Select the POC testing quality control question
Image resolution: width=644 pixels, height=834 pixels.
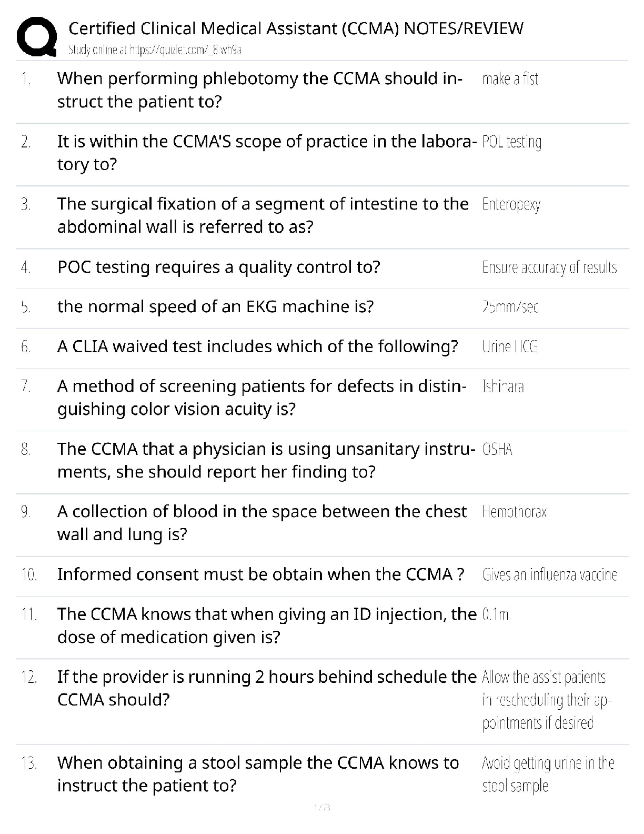coord(218,267)
